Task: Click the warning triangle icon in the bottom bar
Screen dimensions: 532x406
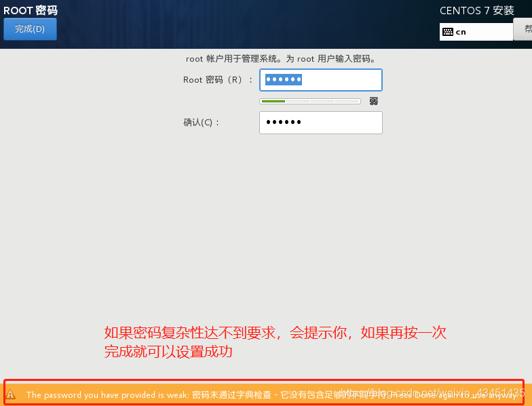Action: [11, 394]
